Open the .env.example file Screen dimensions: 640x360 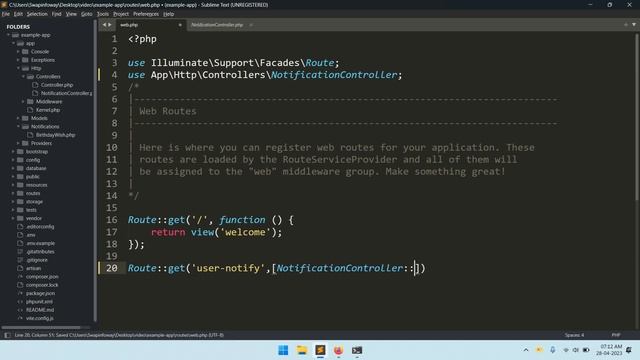[40, 243]
